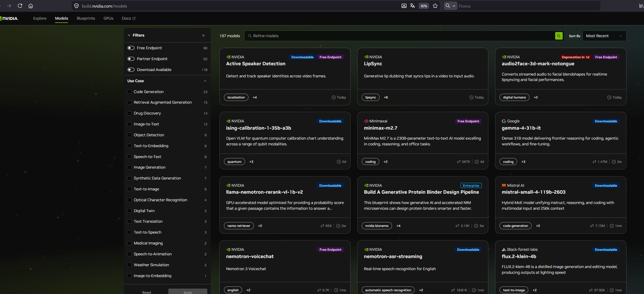This screenshot has width=644, height=294.
Task: Click the browser reload icon
Action: point(20,6)
